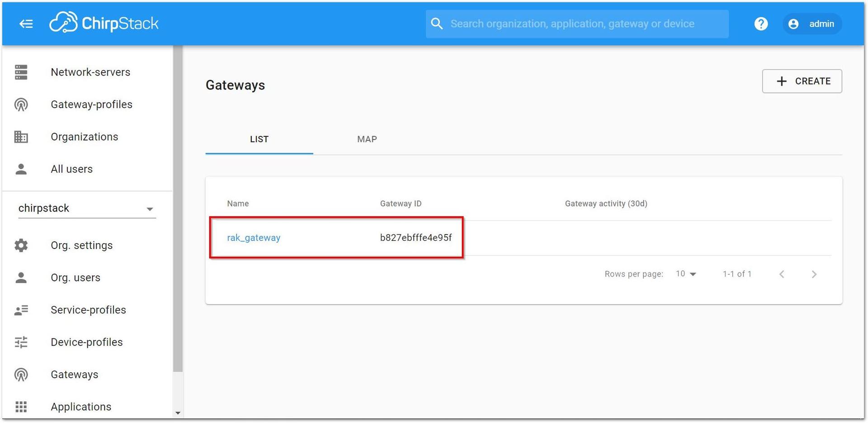Click the Network-servers sidebar icon
This screenshot has height=423, width=868.
tap(21, 72)
